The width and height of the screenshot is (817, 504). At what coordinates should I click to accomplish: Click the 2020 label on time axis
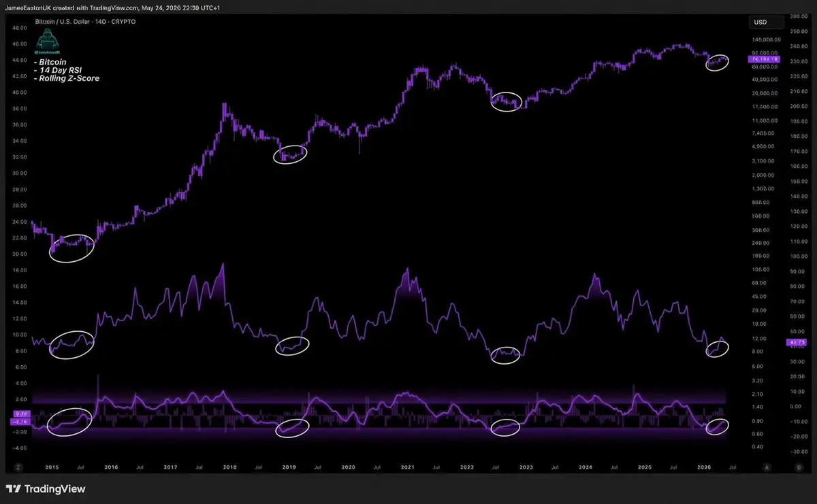tap(348, 467)
